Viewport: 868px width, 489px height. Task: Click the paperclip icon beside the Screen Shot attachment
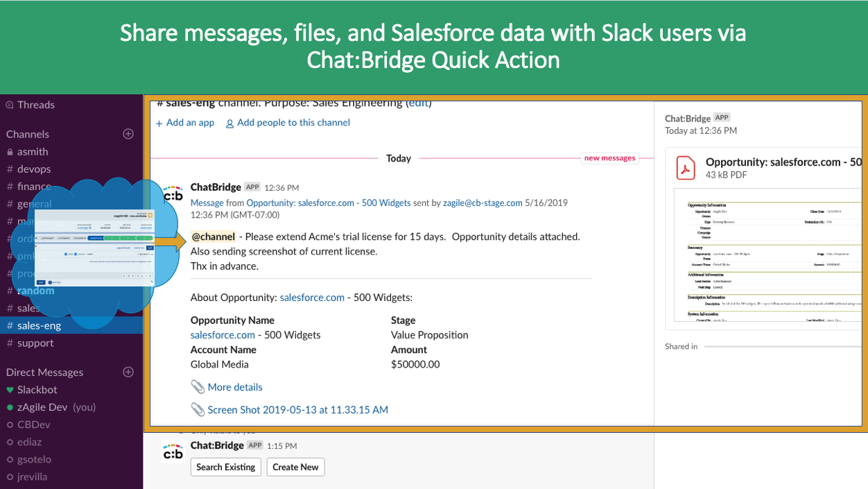pyautogui.click(x=198, y=410)
